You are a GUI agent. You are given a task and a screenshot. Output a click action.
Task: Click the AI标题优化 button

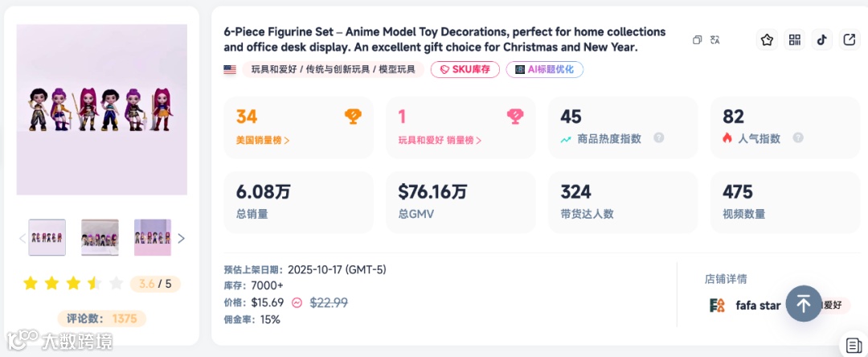tap(544, 70)
